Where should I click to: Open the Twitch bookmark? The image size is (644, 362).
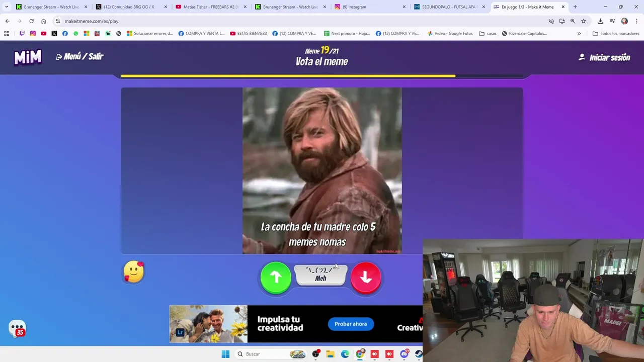tap(22, 34)
